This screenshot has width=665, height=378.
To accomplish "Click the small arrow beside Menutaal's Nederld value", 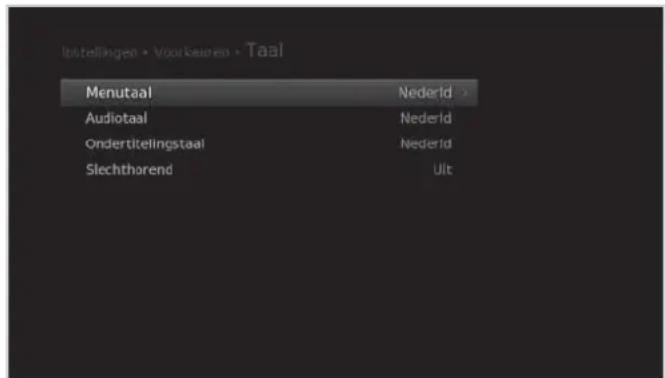I will point(465,93).
